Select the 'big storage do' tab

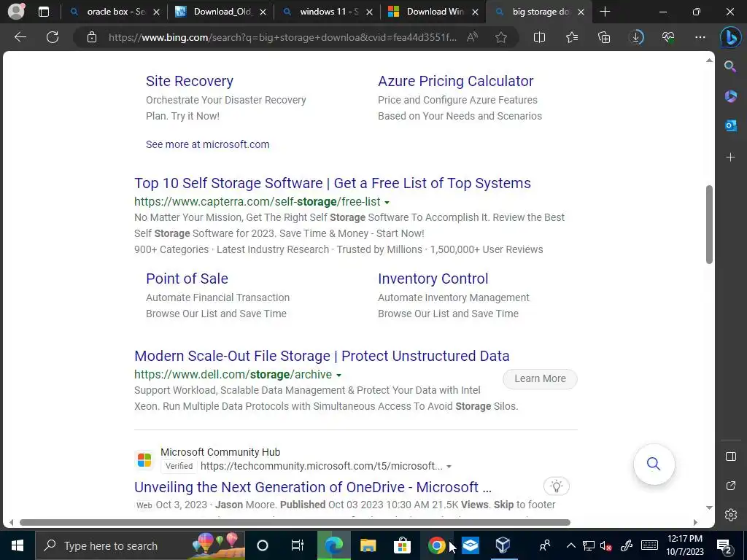click(x=539, y=12)
